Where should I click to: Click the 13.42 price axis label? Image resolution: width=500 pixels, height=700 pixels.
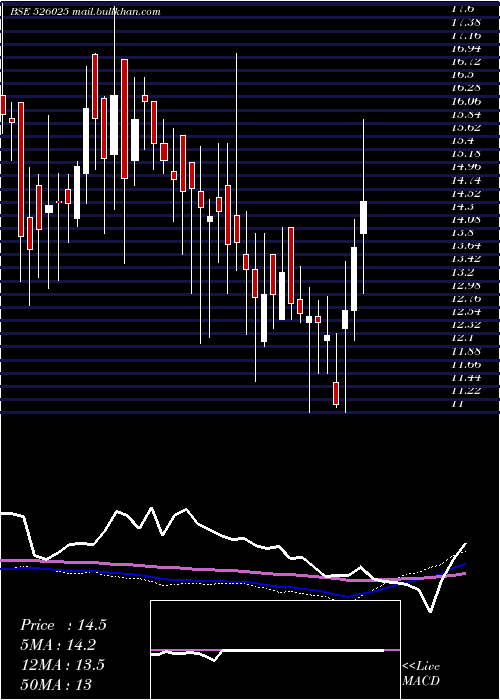click(x=466, y=259)
